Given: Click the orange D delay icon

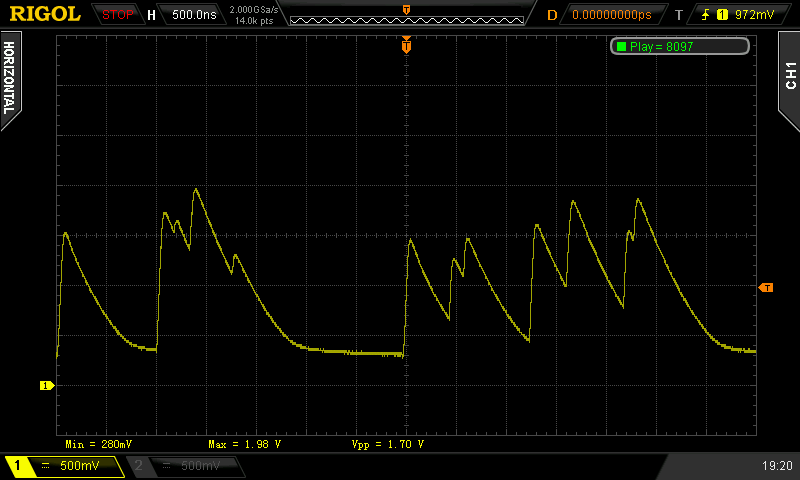Looking at the screenshot, I should (552, 15).
